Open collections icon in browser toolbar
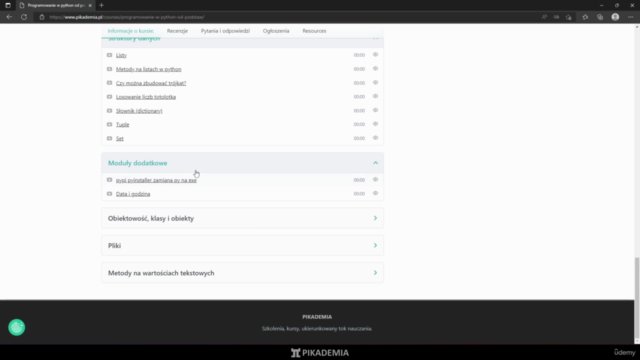The image size is (640, 360). 600,17
